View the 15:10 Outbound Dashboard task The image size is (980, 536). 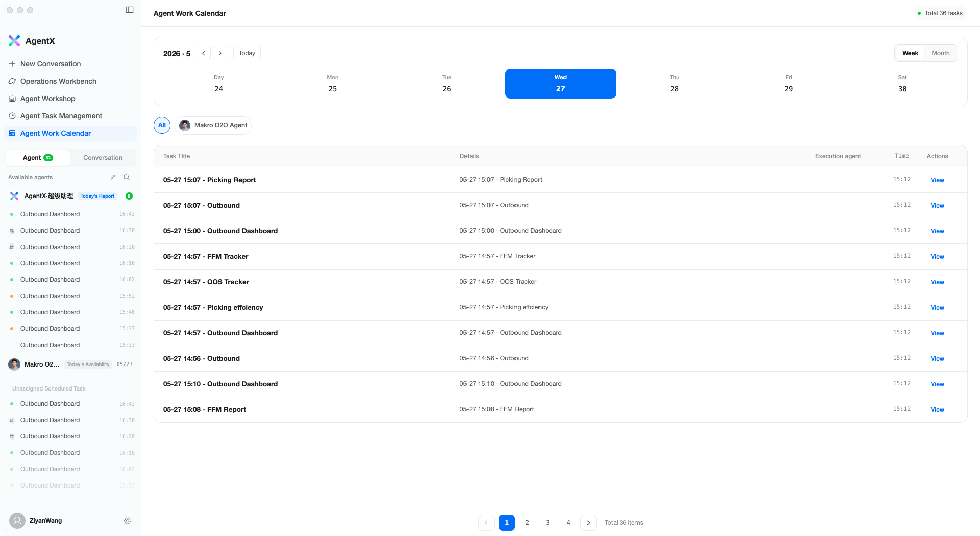click(x=937, y=384)
